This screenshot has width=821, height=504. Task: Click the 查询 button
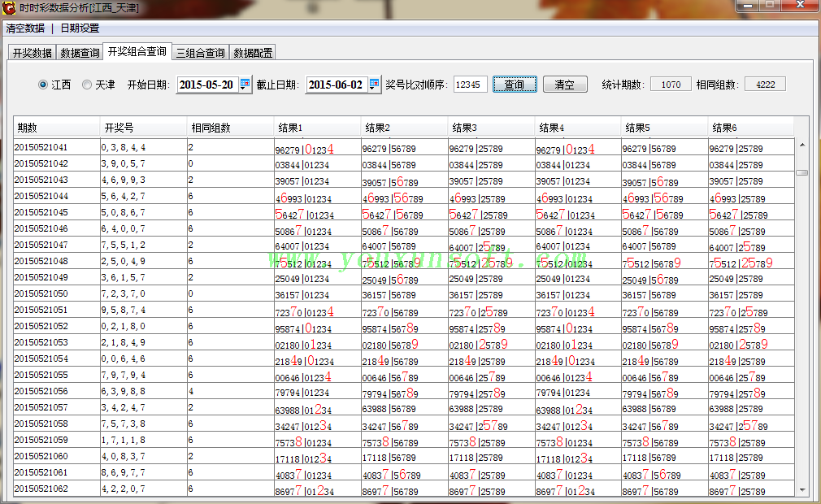(x=515, y=85)
